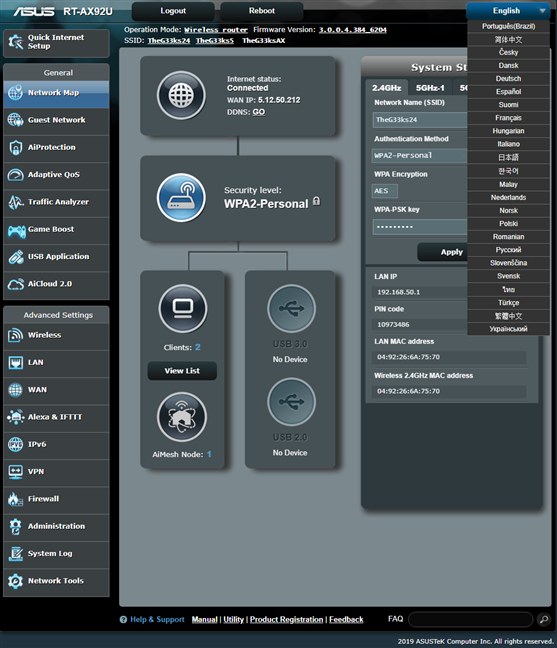Open the WPA Encryption AES dropdown
This screenshot has width=557, height=648.
(385, 191)
